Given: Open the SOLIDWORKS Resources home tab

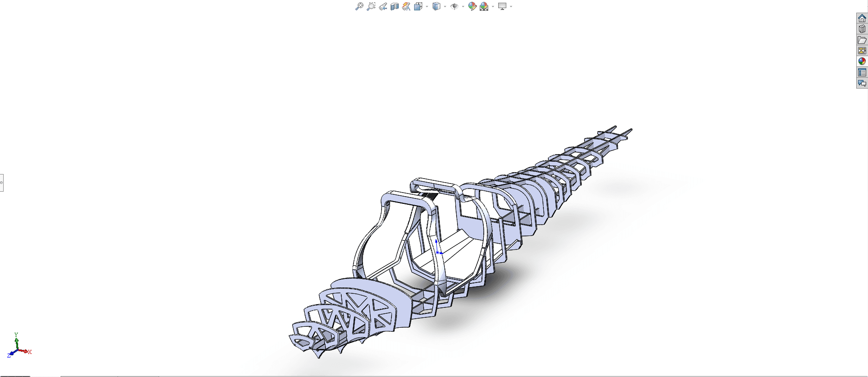Looking at the screenshot, I should [862, 18].
